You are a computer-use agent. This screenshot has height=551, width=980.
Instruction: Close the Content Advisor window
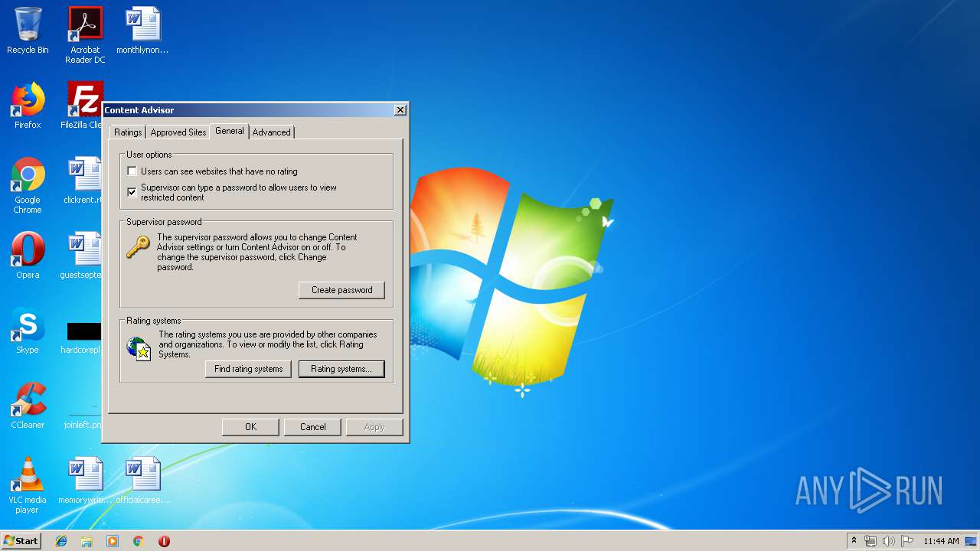pyautogui.click(x=400, y=110)
